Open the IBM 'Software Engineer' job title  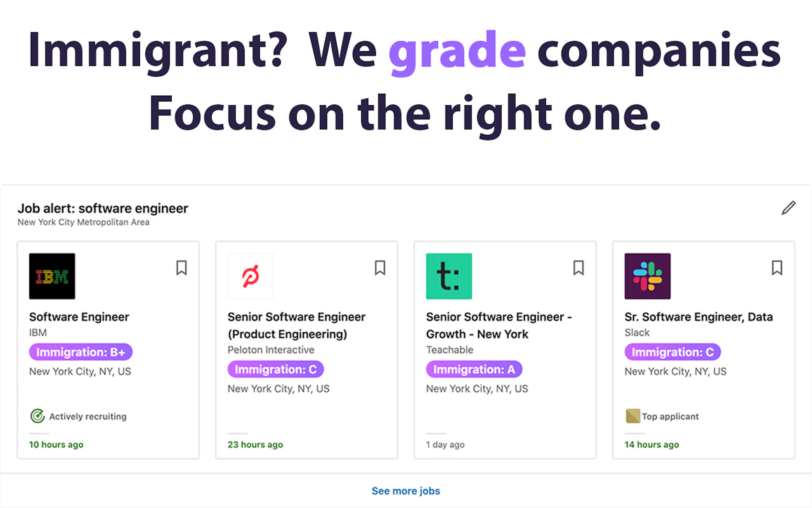[79, 317]
